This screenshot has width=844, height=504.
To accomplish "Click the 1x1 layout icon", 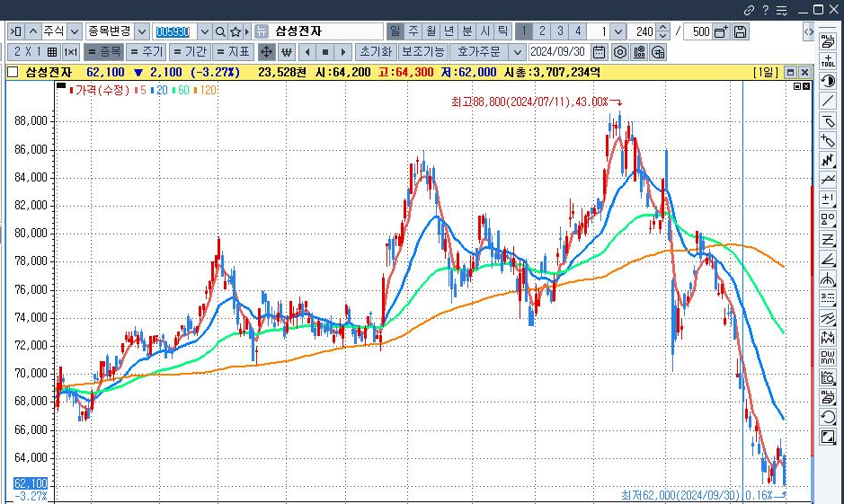I will click(x=70, y=52).
